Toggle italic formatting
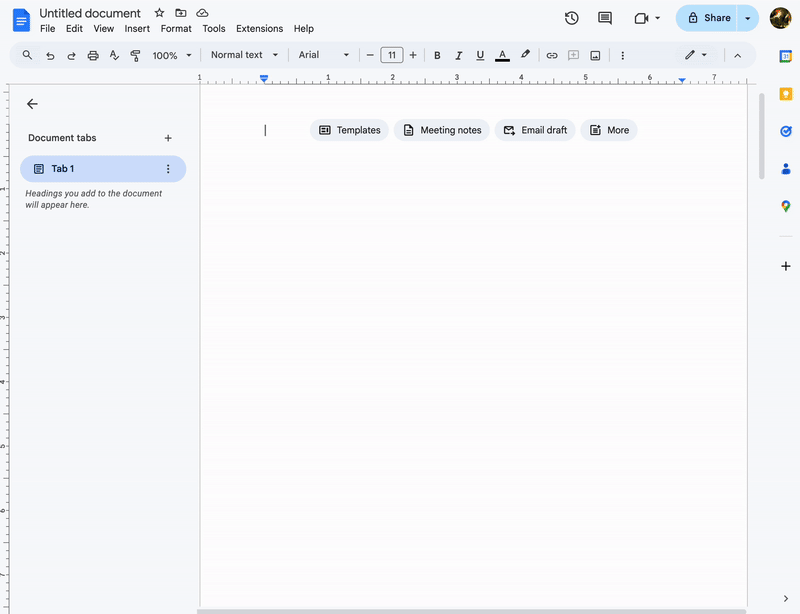Image resolution: width=800 pixels, height=614 pixels. coord(459,56)
